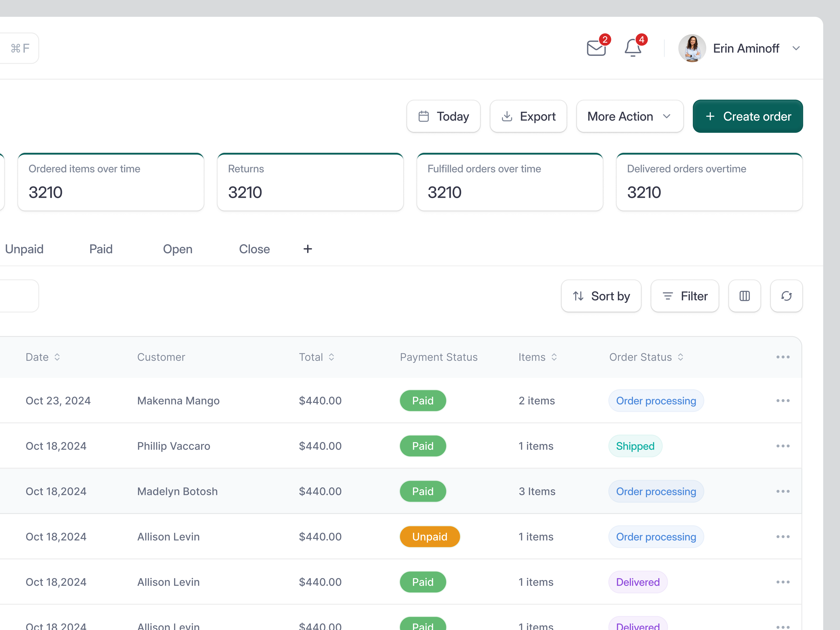The width and height of the screenshot is (840, 630).
Task: Click the notification bell showing 4 alerts
Action: [x=632, y=48]
